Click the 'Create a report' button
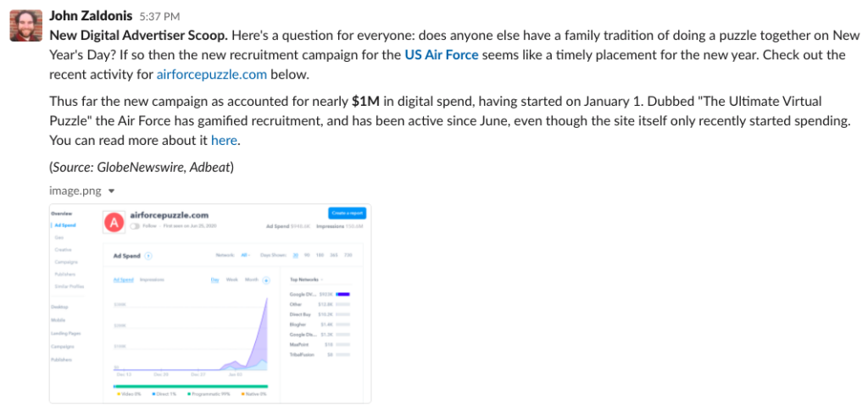 347,213
